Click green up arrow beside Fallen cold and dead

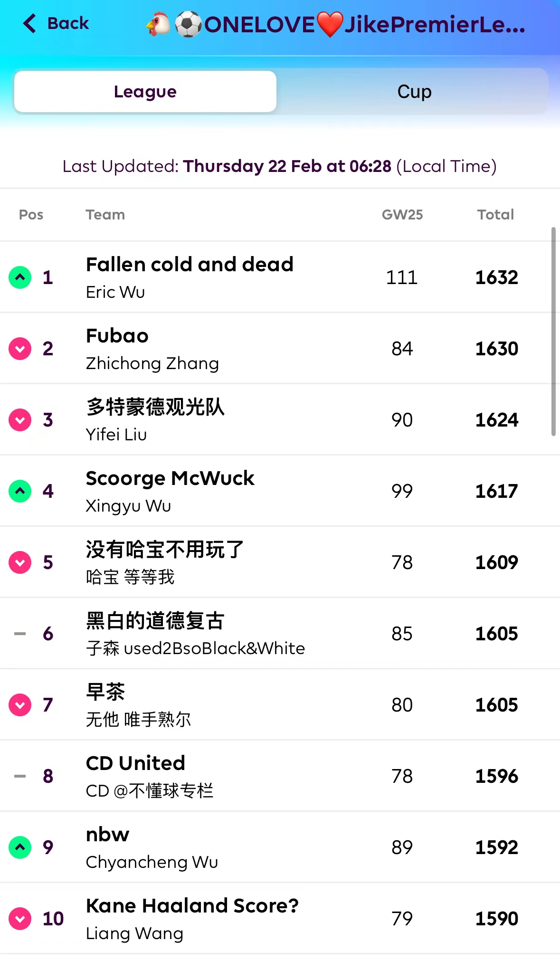point(20,277)
